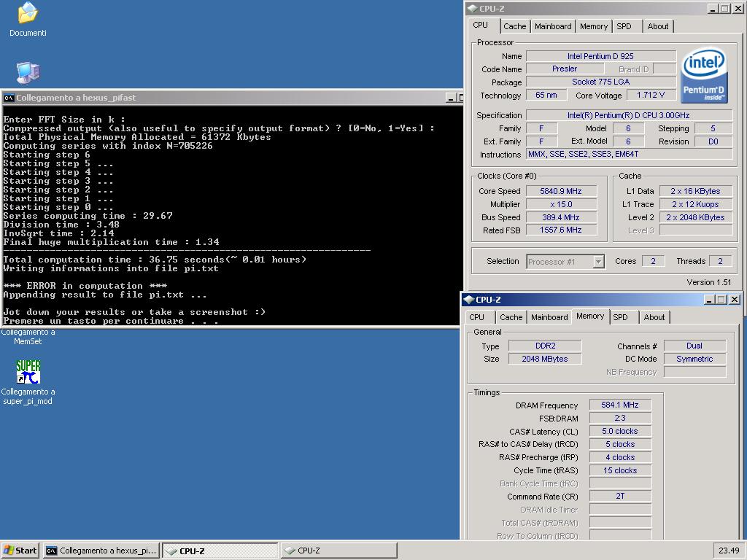
Task: Switch to hexus_pifast taskbar button
Action: coord(101,551)
